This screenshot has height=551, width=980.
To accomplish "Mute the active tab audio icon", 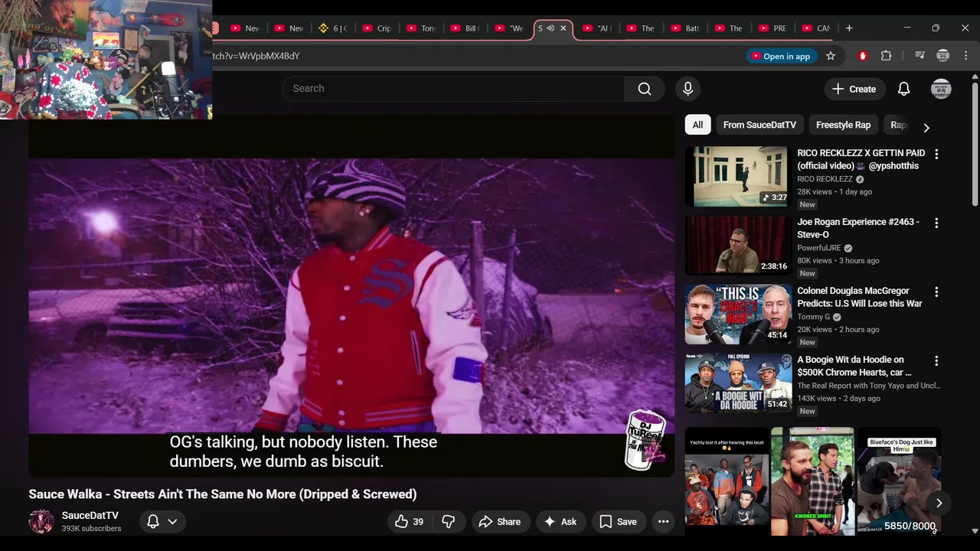I will [x=550, y=28].
